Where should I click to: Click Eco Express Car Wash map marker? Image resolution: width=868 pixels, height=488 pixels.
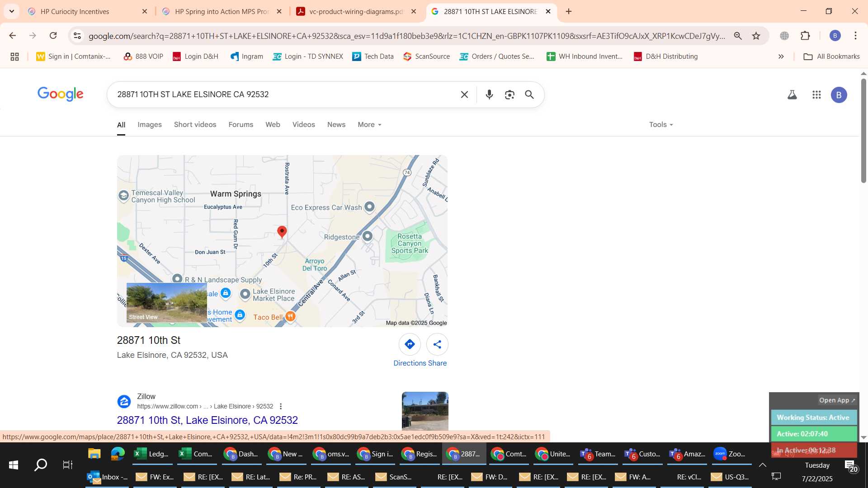click(369, 206)
